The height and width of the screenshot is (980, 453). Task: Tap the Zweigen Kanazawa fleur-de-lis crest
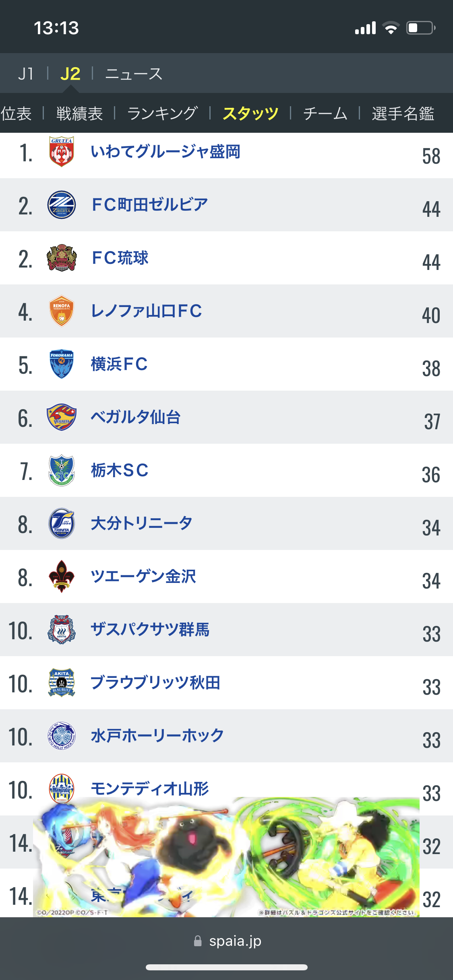[61, 576]
